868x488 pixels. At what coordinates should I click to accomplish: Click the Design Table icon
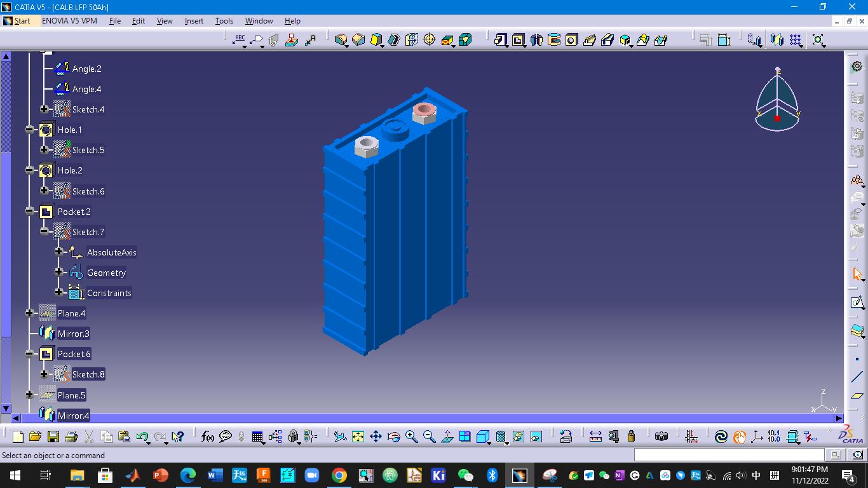(257, 437)
